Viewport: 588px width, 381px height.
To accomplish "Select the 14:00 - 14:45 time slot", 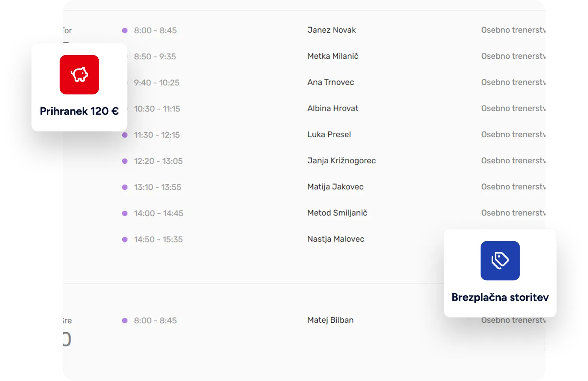I will coord(159,213).
